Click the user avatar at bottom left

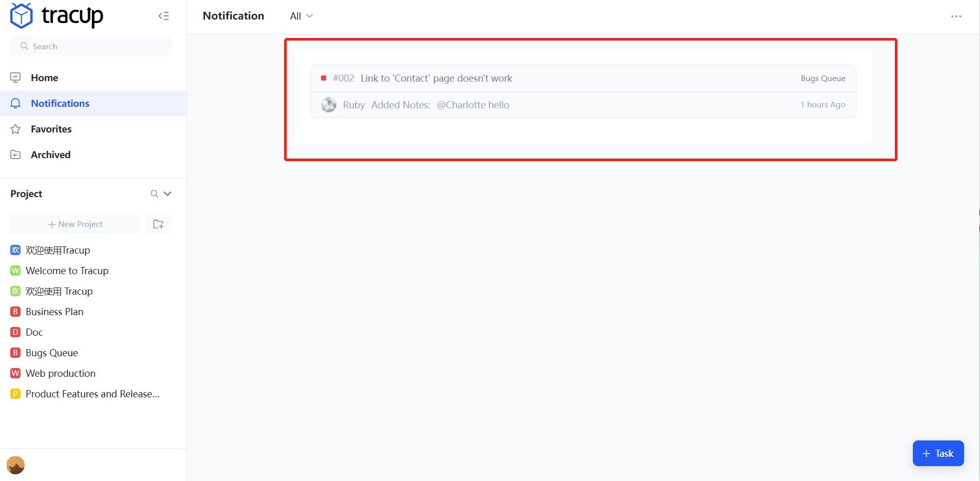pyautogui.click(x=15, y=465)
